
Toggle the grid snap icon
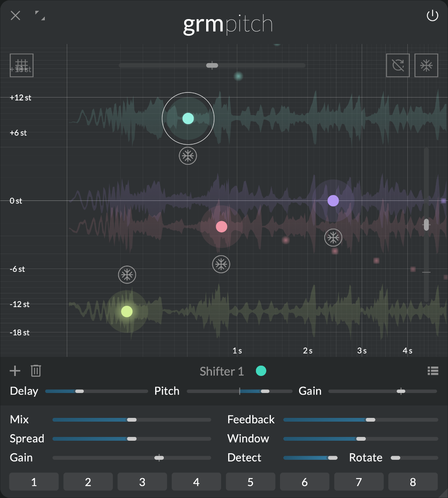coord(22,66)
